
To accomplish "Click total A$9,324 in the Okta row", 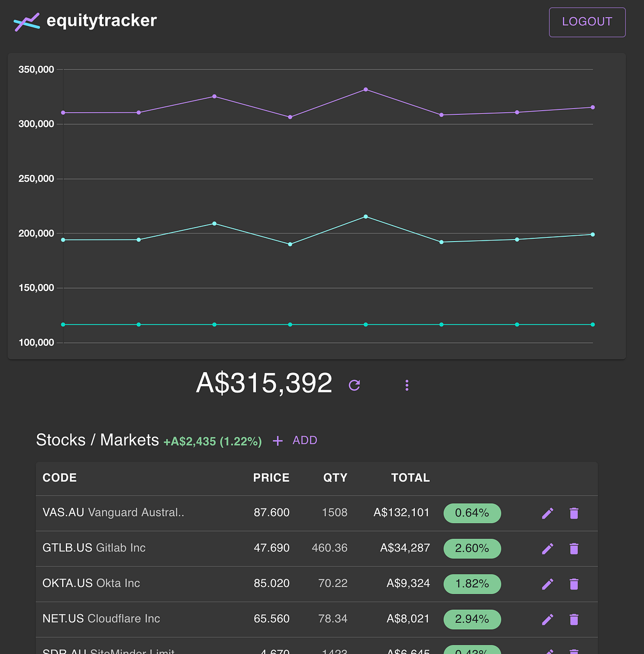I will (x=408, y=584).
